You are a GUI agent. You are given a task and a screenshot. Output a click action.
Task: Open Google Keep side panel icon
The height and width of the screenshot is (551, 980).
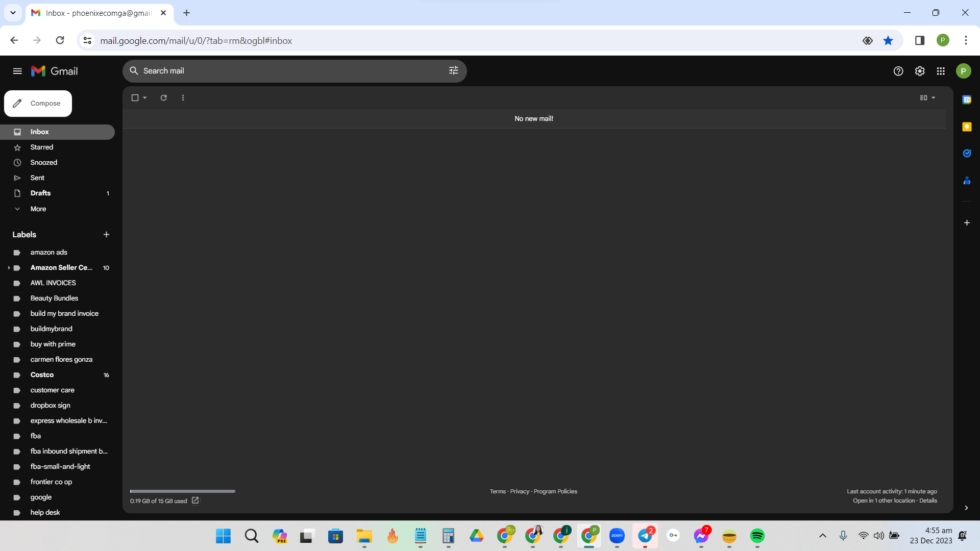pyautogui.click(x=967, y=127)
